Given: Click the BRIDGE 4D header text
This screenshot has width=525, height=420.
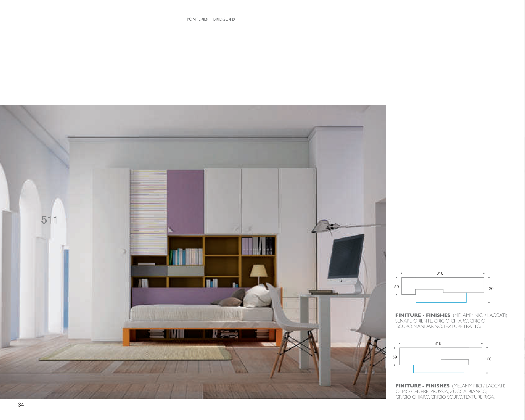Looking at the screenshot, I should tap(224, 19).
